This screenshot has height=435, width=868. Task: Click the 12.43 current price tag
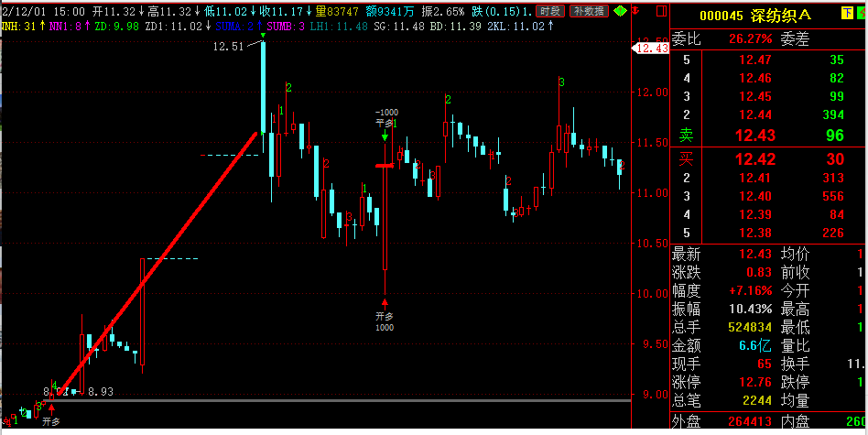(650, 49)
